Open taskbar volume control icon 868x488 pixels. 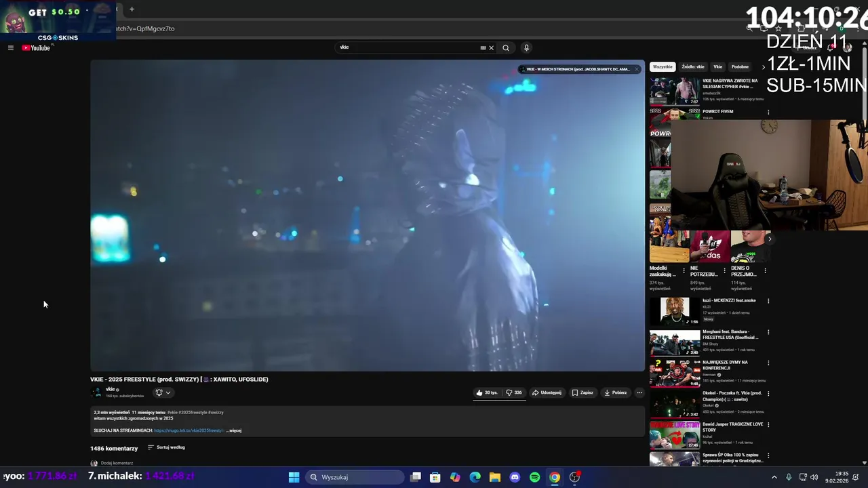pos(814,477)
